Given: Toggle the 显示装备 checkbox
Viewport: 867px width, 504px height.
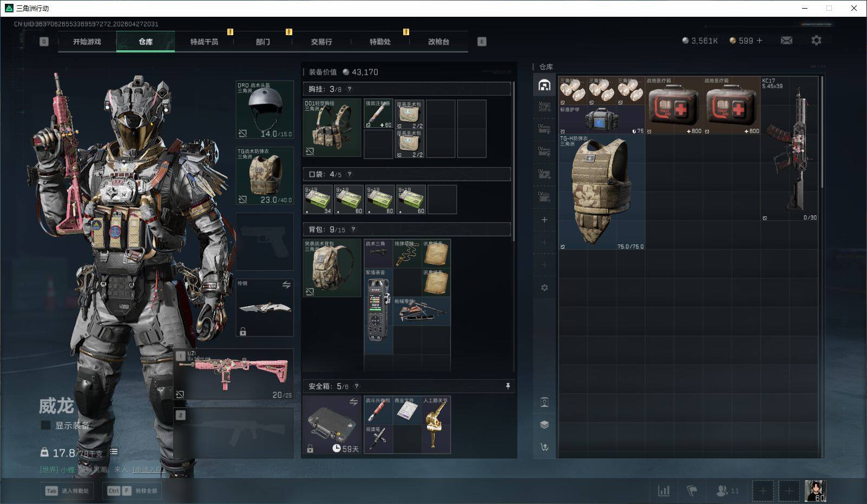Looking at the screenshot, I should pyautogui.click(x=46, y=425).
